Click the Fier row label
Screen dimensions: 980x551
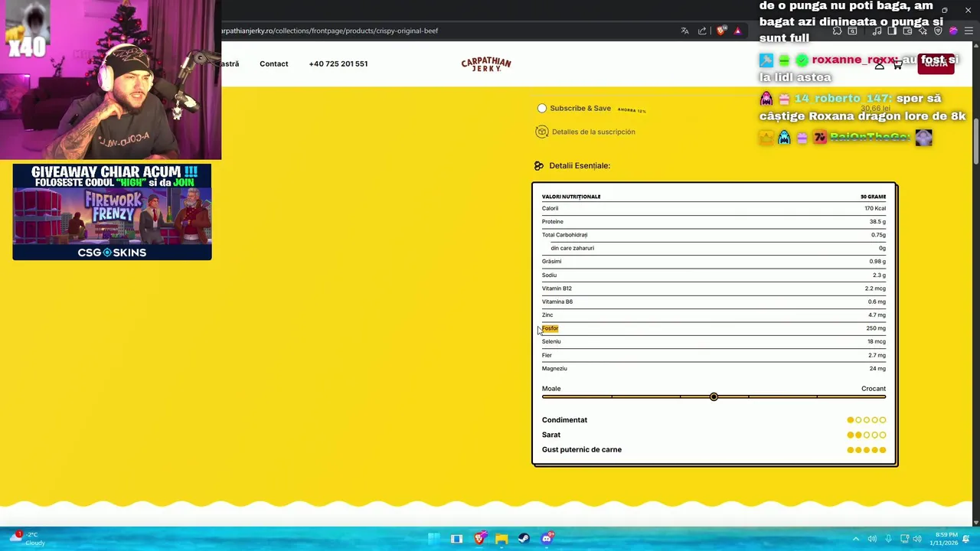pos(547,355)
